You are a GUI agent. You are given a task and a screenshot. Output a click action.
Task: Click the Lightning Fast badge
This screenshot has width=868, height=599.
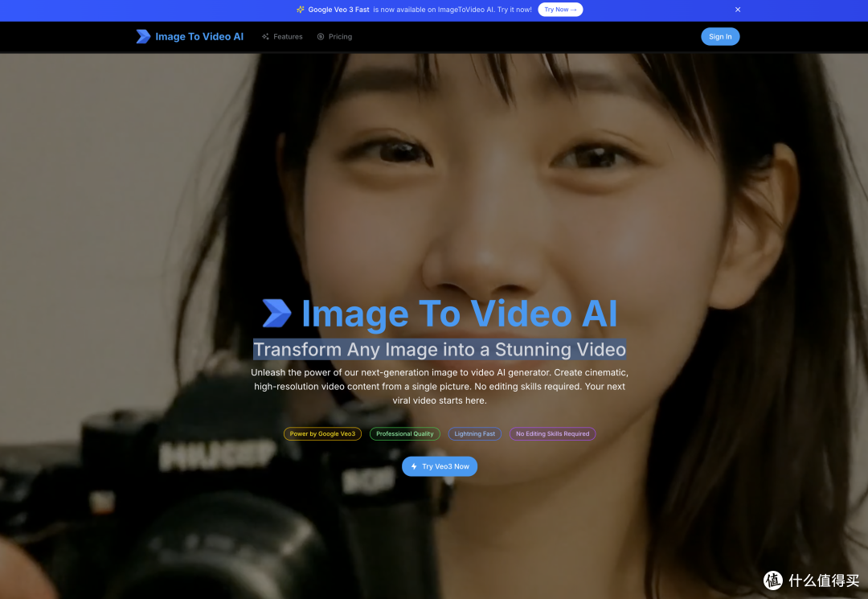(474, 434)
